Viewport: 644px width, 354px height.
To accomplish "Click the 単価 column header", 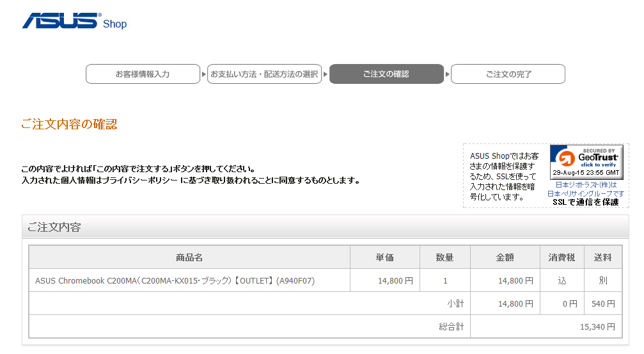I will pos(385,257).
